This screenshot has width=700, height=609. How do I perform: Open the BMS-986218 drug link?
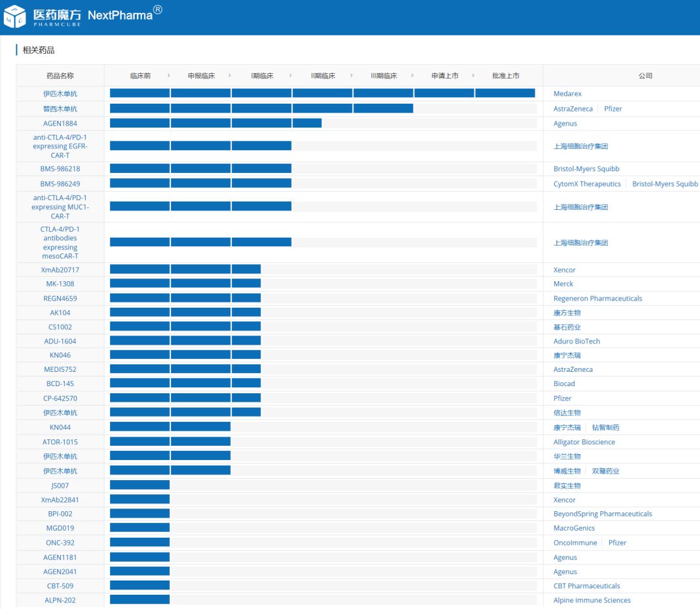(x=60, y=168)
